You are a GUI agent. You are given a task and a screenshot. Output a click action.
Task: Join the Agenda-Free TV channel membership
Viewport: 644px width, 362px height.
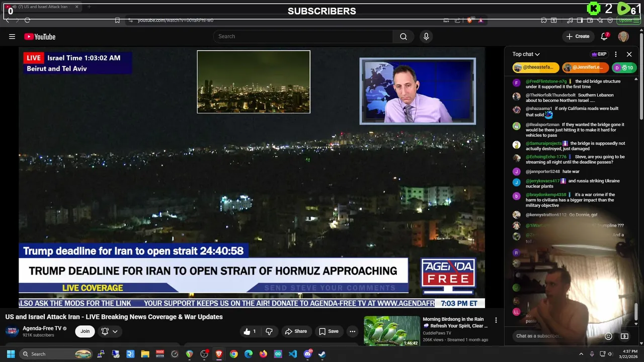(x=85, y=331)
